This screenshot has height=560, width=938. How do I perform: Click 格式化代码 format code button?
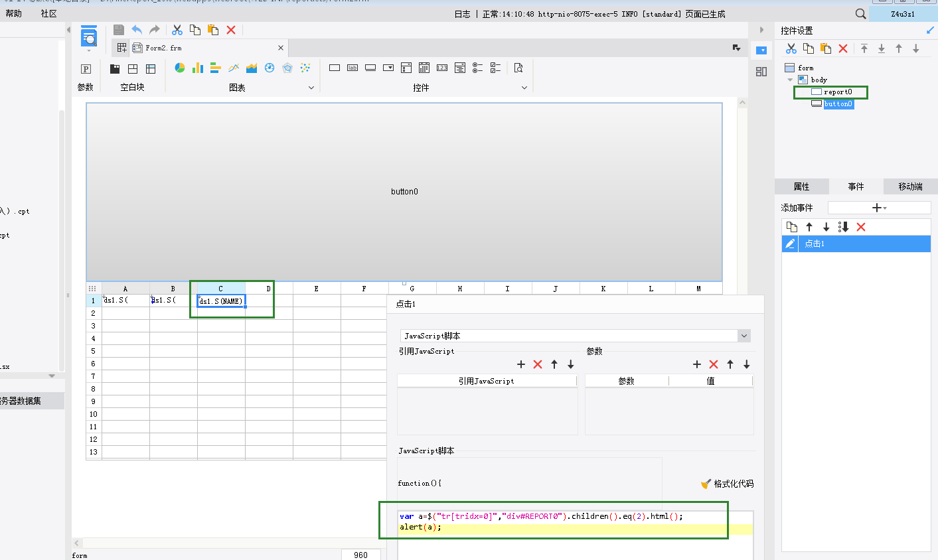(728, 484)
